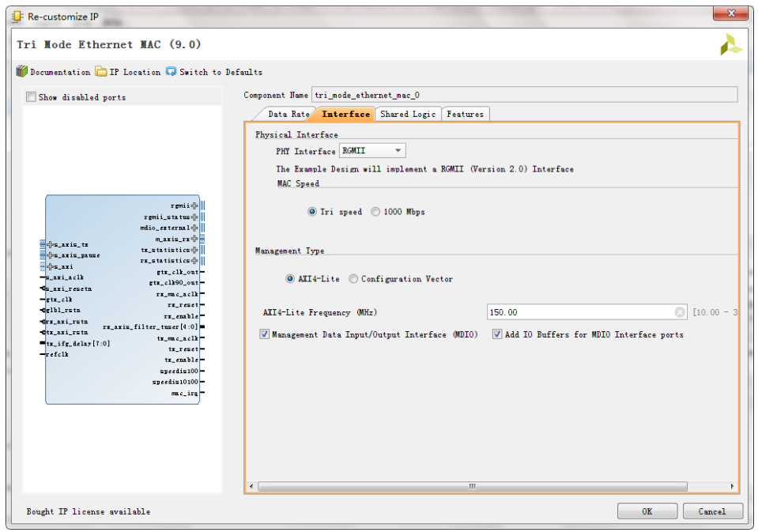Click the s_axi_resetn port label
The image size is (758, 532).
click(x=69, y=289)
